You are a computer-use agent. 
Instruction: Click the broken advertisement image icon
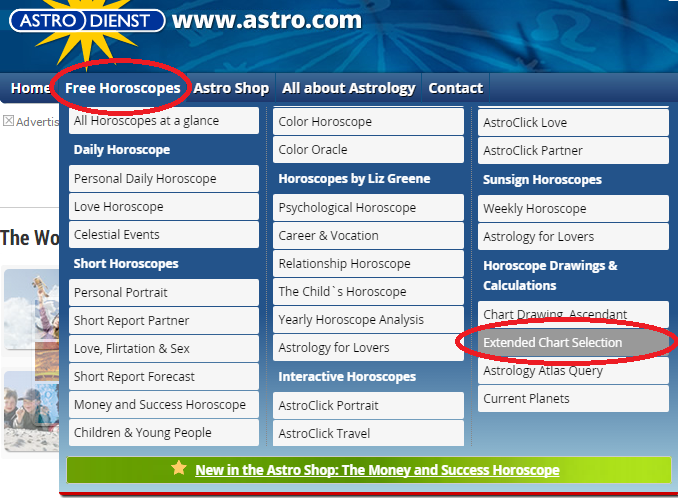8,121
